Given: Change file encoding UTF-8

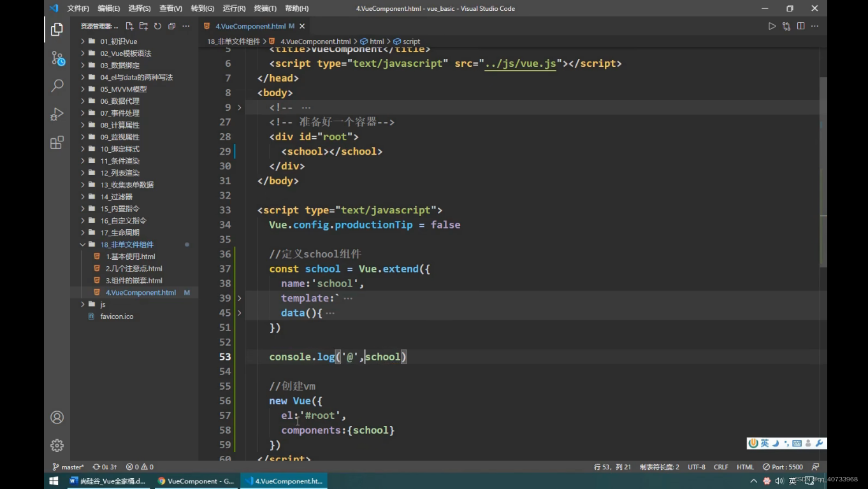Looking at the screenshot, I should pos(697,467).
